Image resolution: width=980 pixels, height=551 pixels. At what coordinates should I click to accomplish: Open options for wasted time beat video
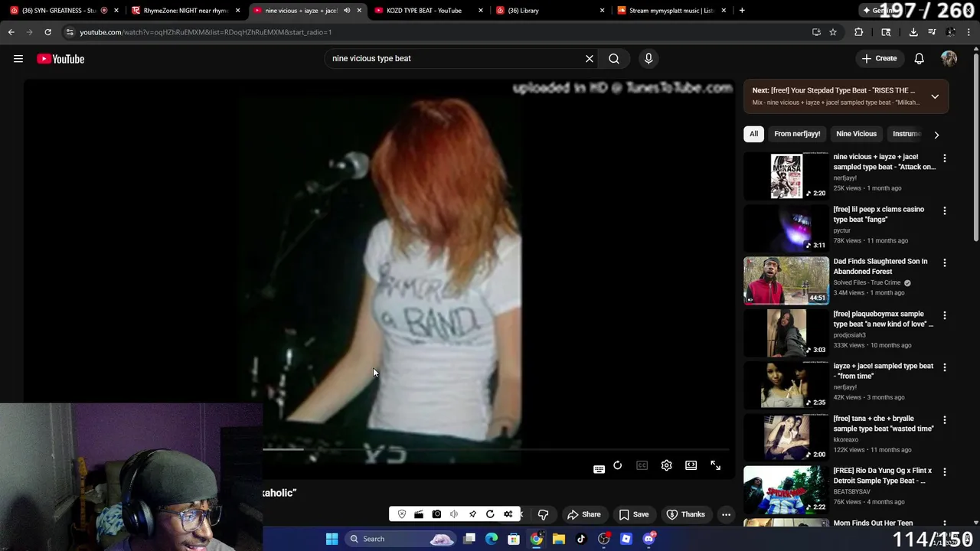[945, 420]
